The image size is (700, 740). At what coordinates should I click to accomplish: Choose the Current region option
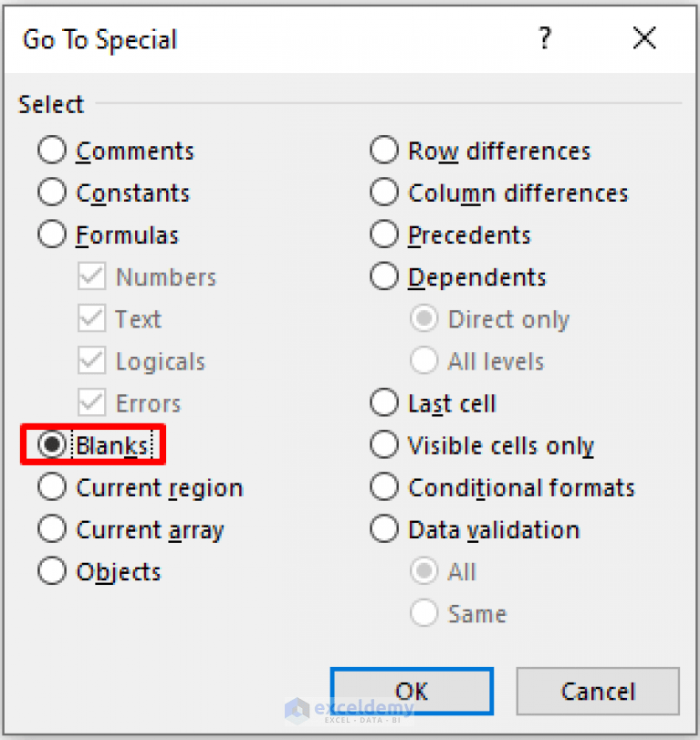tap(52, 486)
